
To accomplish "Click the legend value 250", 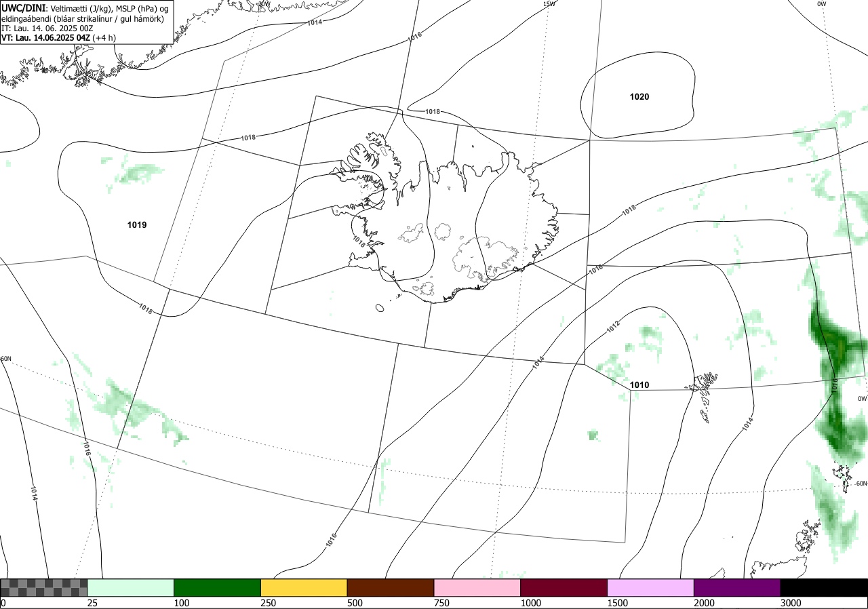I will point(268,603).
